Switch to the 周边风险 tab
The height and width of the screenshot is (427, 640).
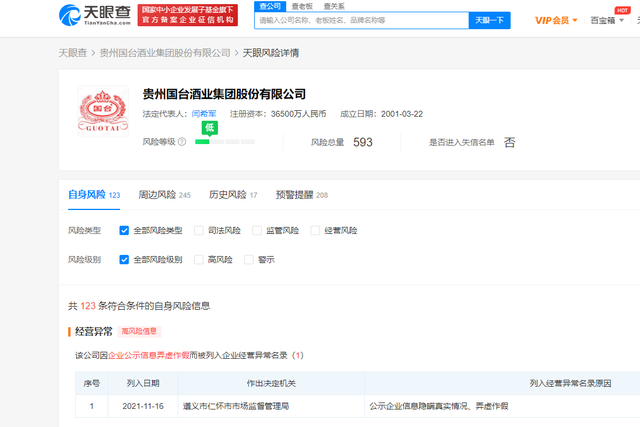[164, 195]
